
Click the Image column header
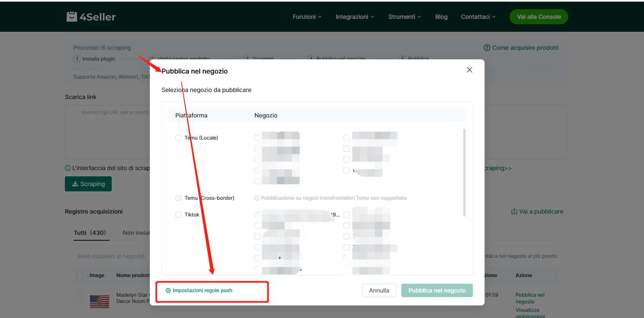click(x=97, y=275)
